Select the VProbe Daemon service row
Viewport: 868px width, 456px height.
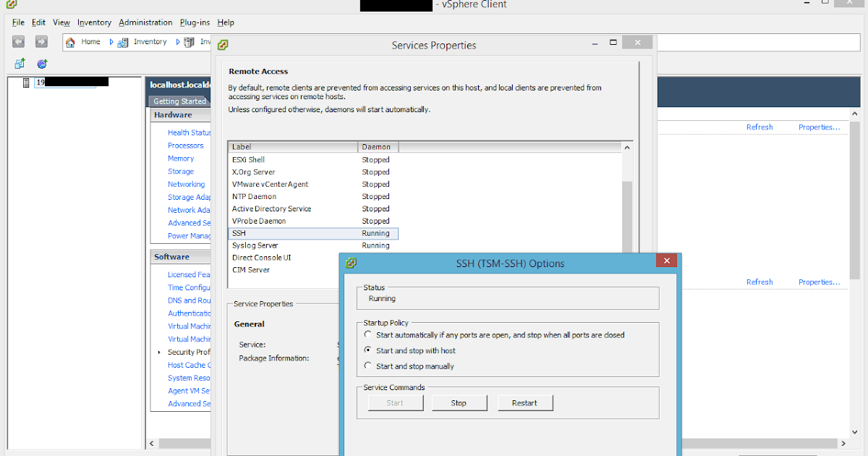(312, 221)
